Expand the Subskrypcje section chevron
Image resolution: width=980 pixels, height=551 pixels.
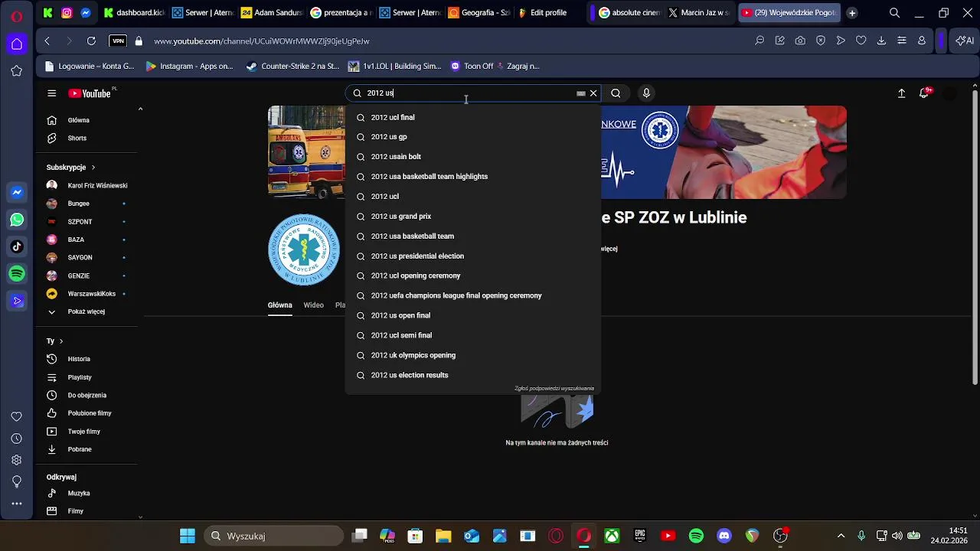[93, 167]
